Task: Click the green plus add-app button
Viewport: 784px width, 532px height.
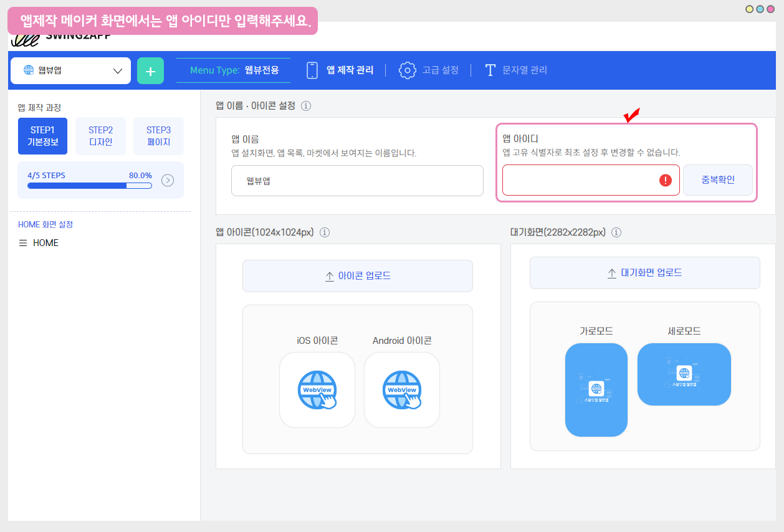Action: (x=150, y=71)
